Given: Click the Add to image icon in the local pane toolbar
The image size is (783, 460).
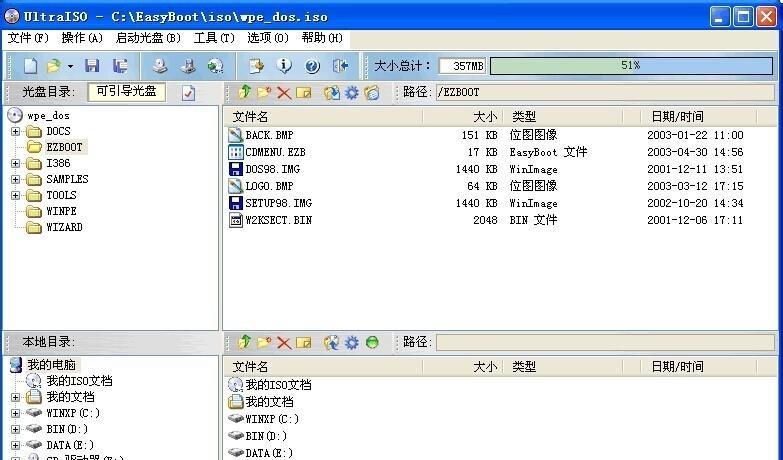Looking at the screenshot, I should pyautogui.click(x=332, y=343).
